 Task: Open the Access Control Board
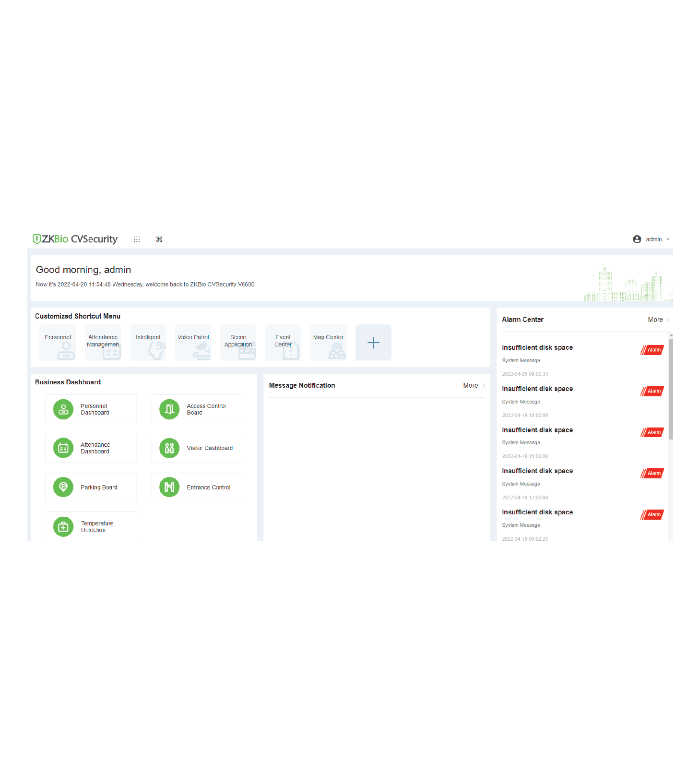tap(197, 409)
